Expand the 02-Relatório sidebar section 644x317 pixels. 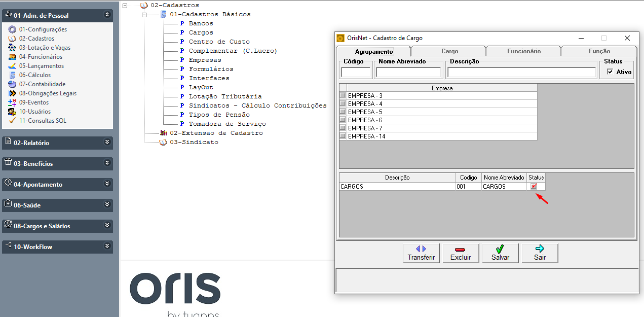pyautogui.click(x=107, y=143)
